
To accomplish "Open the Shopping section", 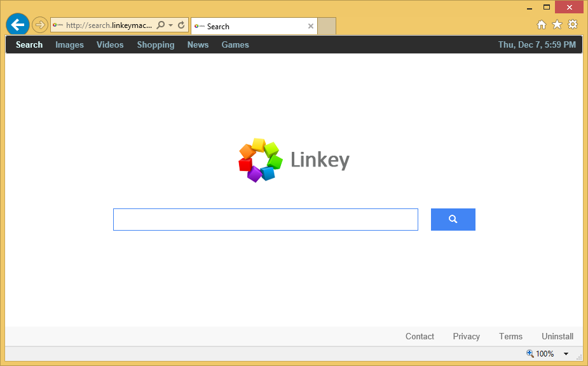I will click(x=156, y=44).
